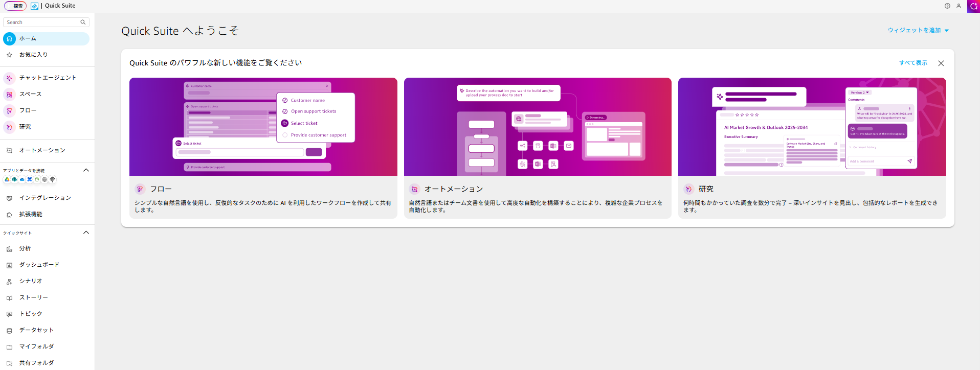Click the すべて表示 link

913,63
